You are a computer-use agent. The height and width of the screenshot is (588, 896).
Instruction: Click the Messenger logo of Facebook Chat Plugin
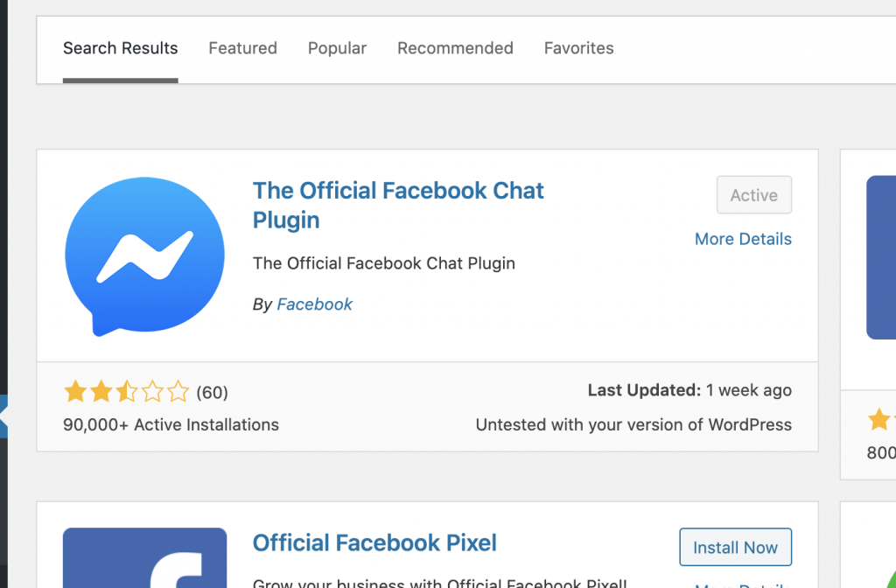[144, 256]
